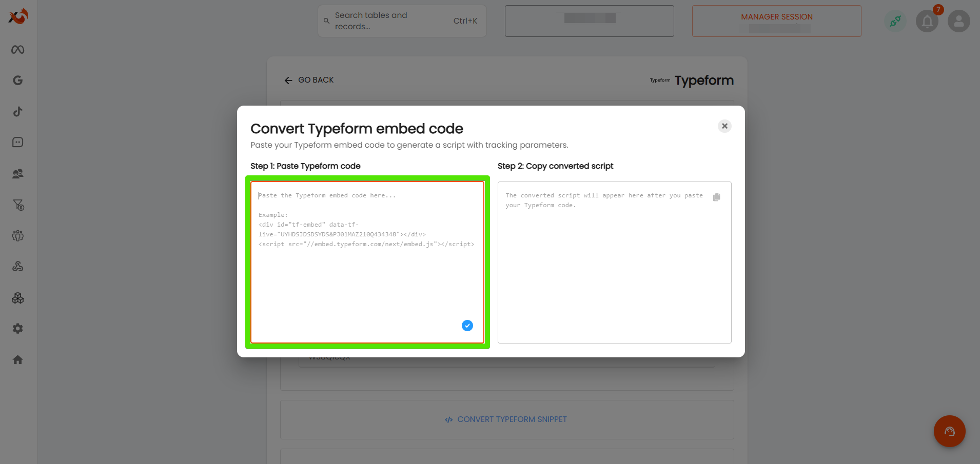Open the user profile avatar menu

point(958,22)
